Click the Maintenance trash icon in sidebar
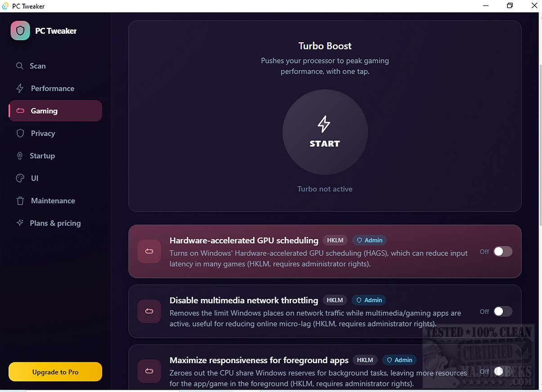The width and height of the screenshot is (542, 392). coord(20,201)
